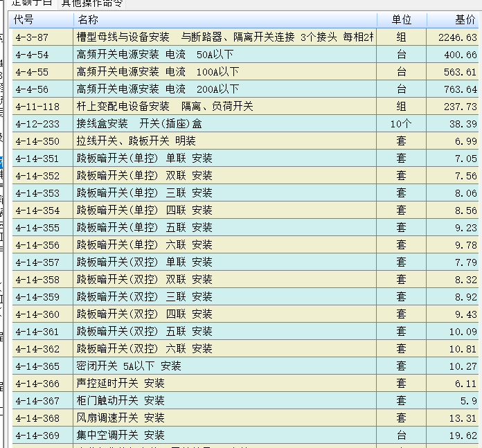
Task: Open the 其他操作命令 tab
Action: pyautogui.click(x=92, y=3)
